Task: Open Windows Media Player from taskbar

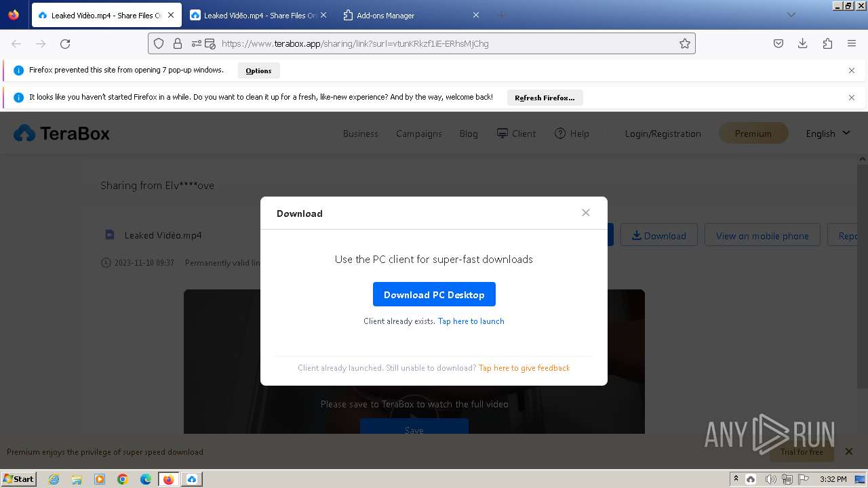Action: pos(100,479)
